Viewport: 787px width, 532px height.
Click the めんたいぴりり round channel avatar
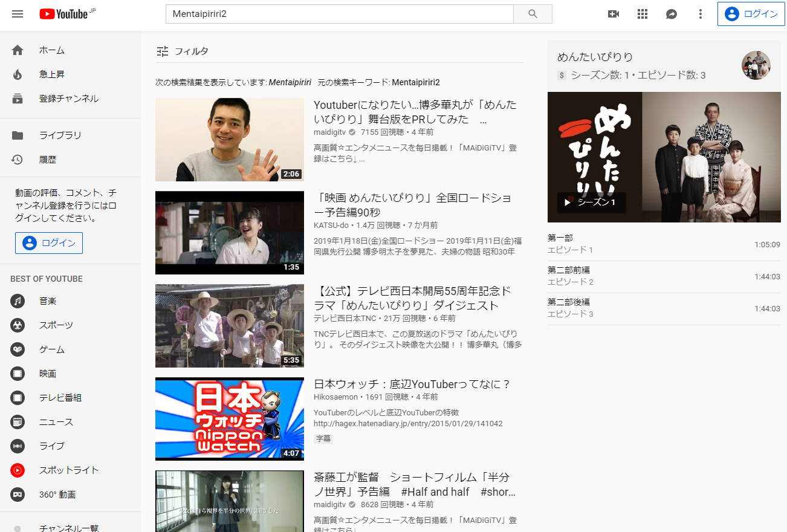[756, 65]
